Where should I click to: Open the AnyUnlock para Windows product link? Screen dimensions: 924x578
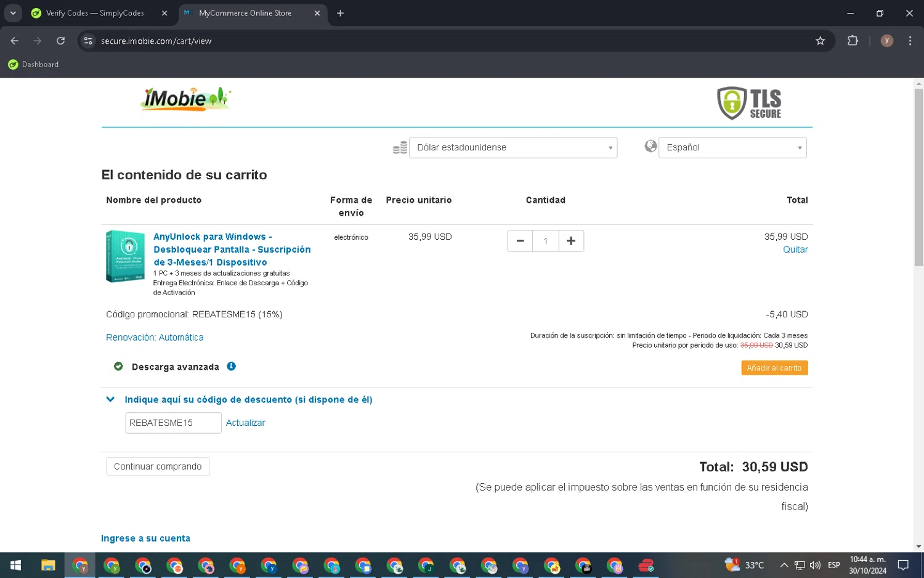232,249
